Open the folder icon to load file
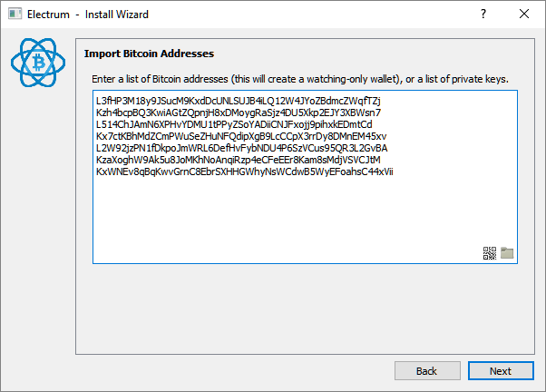Screen dimensions: 546x392 [507, 253]
